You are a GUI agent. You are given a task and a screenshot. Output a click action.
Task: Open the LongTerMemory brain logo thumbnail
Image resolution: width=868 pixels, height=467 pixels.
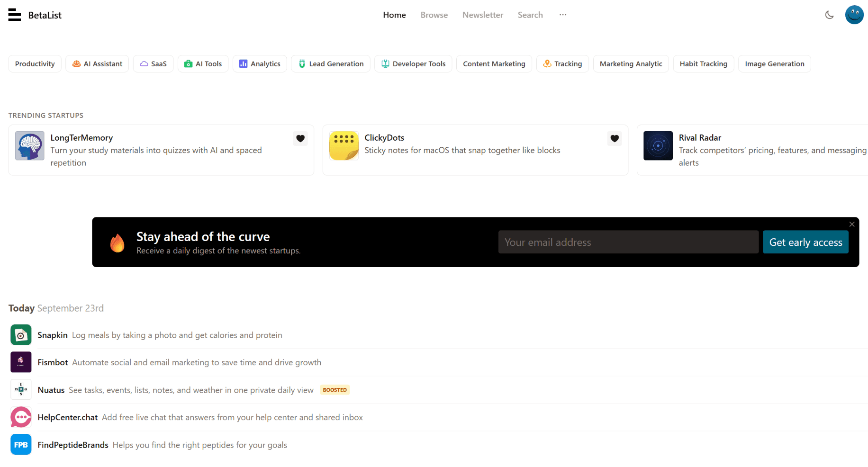click(x=30, y=146)
